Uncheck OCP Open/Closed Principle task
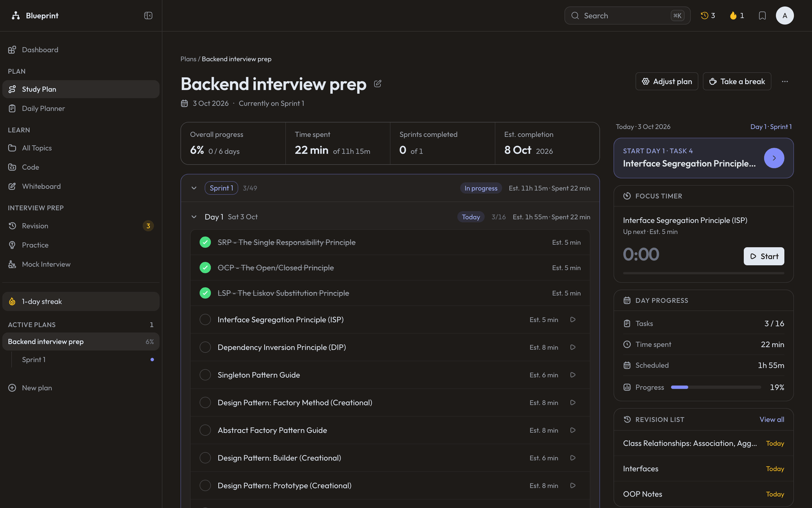The image size is (812, 508). [x=205, y=268]
